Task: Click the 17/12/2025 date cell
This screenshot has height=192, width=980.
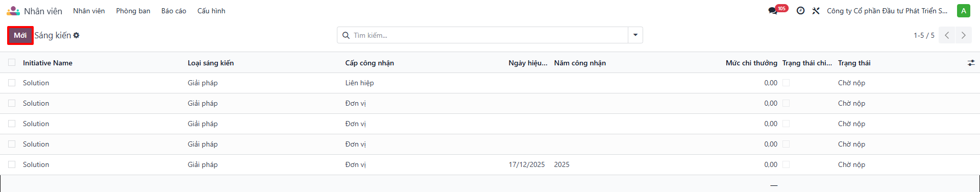Action: coord(527,164)
